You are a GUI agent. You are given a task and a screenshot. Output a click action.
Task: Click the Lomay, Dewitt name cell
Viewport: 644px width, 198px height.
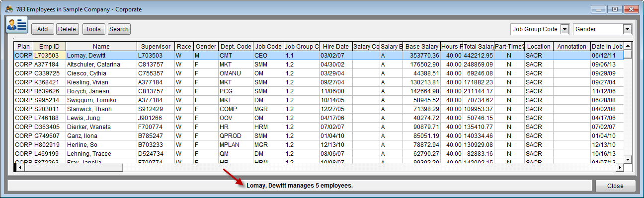click(101, 56)
